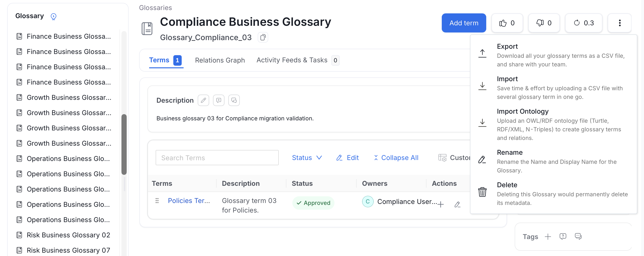Open version history 0.3

(584, 23)
